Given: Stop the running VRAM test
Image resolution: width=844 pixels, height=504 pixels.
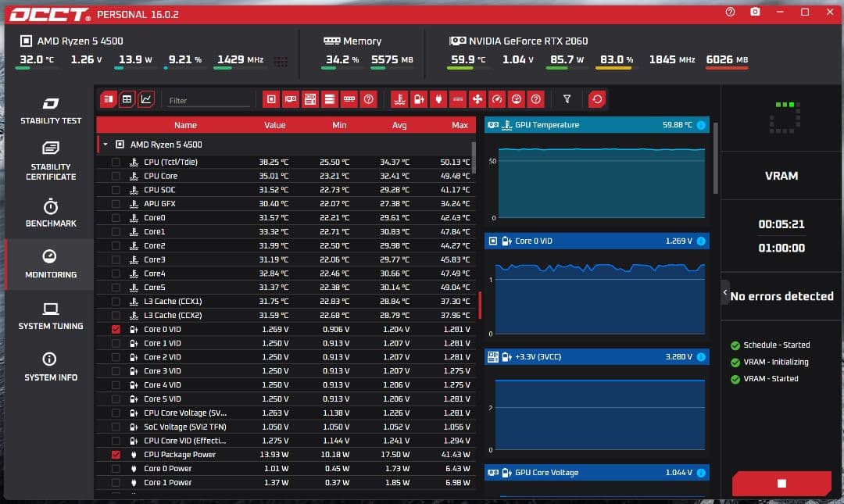Looking at the screenshot, I should (781, 483).
